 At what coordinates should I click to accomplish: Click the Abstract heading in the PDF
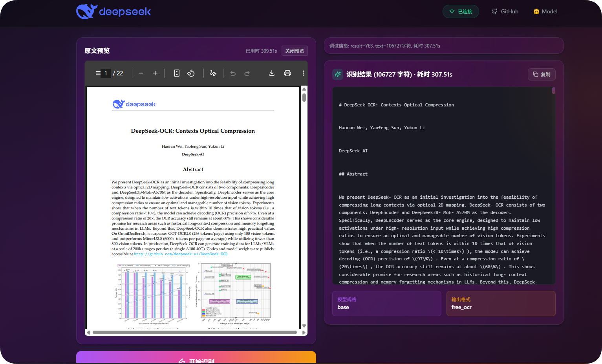(x=193, y=170)
